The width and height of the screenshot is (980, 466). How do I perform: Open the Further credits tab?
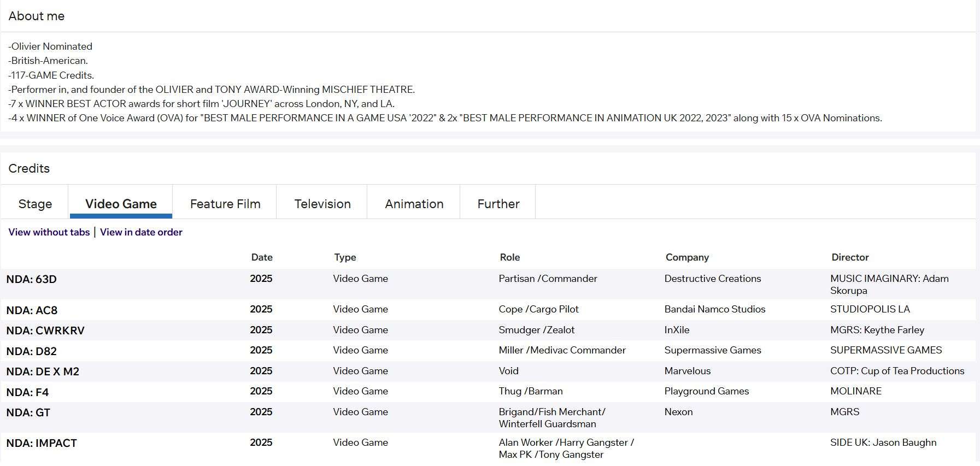pos(498,203)
